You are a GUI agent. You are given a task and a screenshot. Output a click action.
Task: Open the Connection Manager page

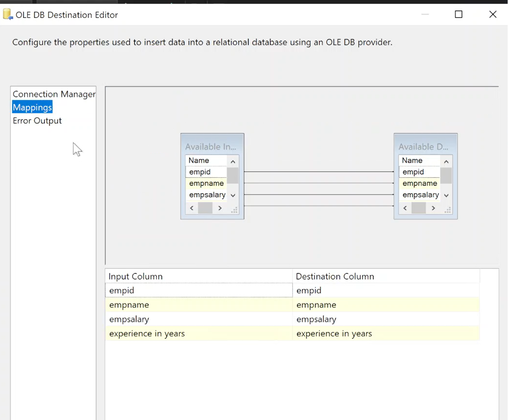(x=54, y=94)
